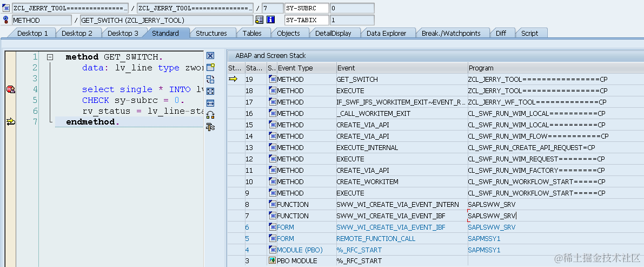Viewport: 644px width, 267px height.
Task: Click the endmethod line in the code editor
Action: coord(93,121)
